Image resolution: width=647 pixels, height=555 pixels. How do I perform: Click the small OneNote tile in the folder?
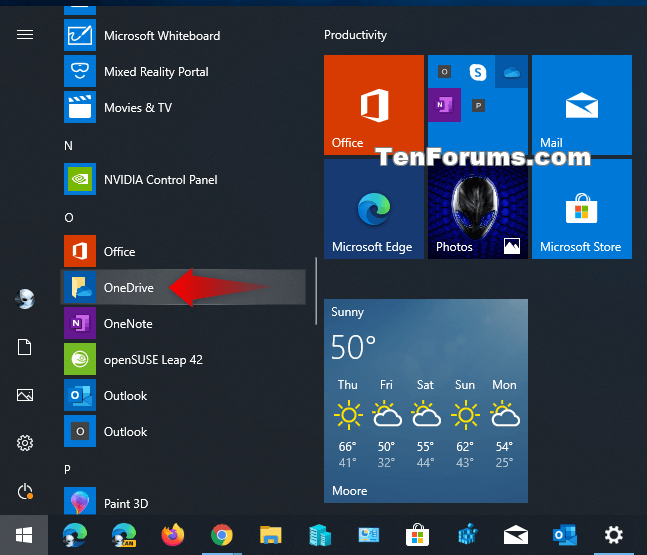click(x=444, y=105)
